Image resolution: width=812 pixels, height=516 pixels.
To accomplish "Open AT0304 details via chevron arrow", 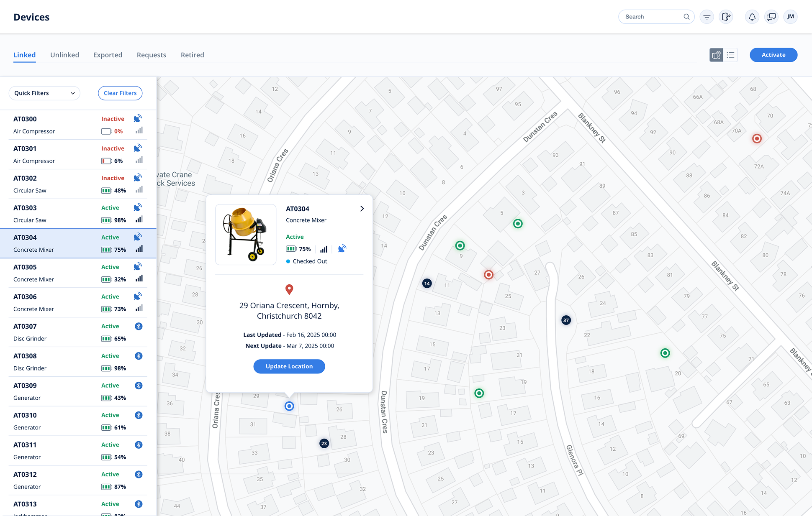I will point(362,208).
